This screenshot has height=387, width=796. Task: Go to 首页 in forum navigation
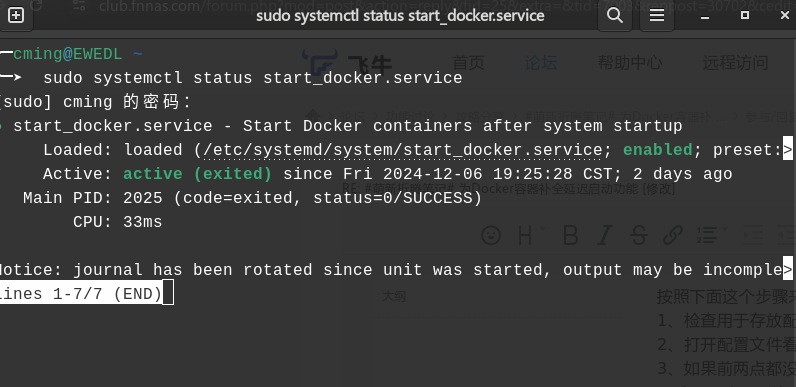[469, 63]
